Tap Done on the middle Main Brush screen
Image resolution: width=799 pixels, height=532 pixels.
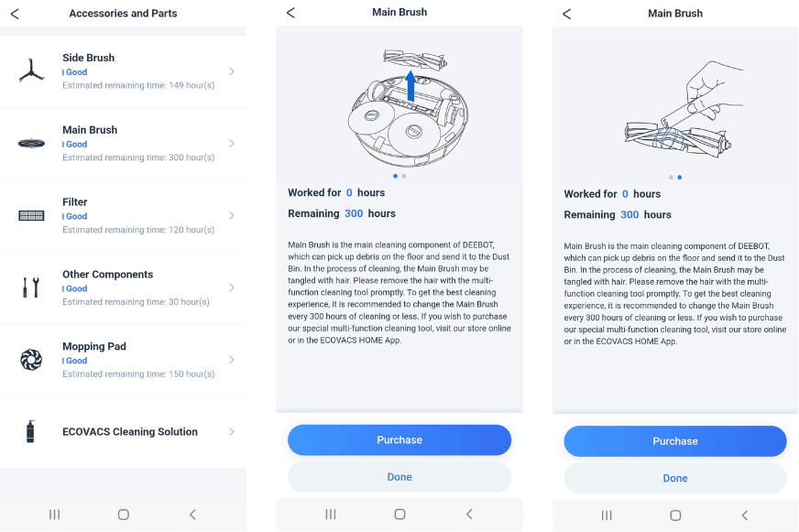point(399,477)
